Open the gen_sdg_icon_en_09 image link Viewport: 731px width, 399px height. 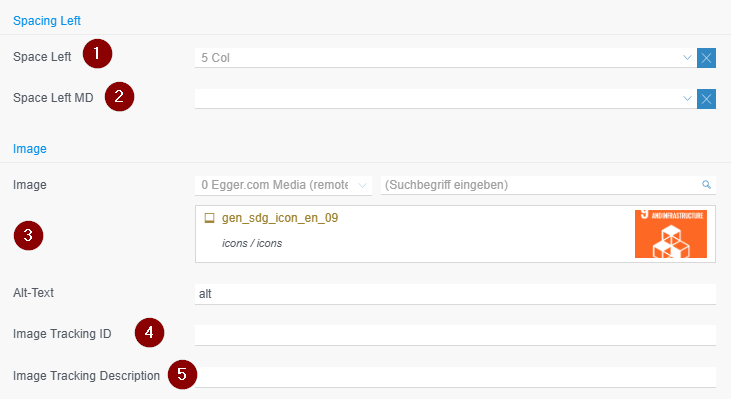tap(280, 218)
